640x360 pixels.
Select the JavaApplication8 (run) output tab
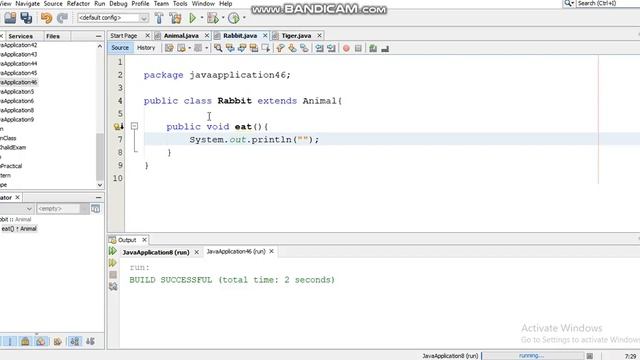click(156, 252)
